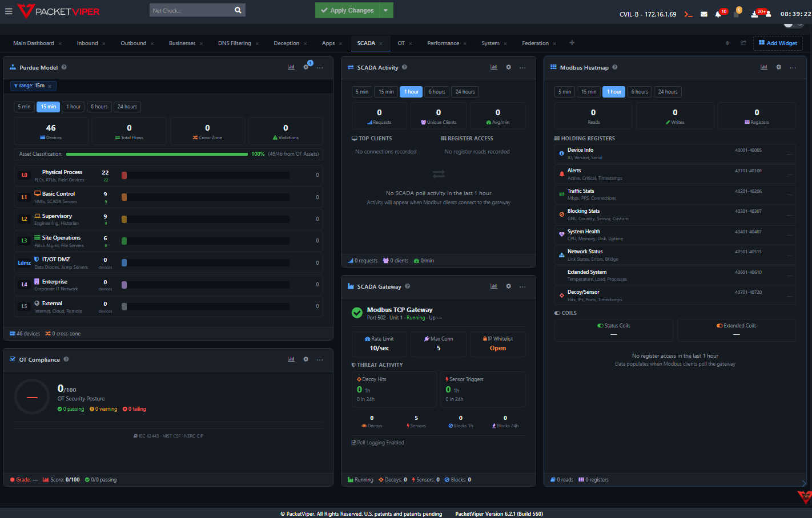This screenshot has height=518, width=812.
Task: Click the SCADA Activity chart icon
Action: (494, 67)
